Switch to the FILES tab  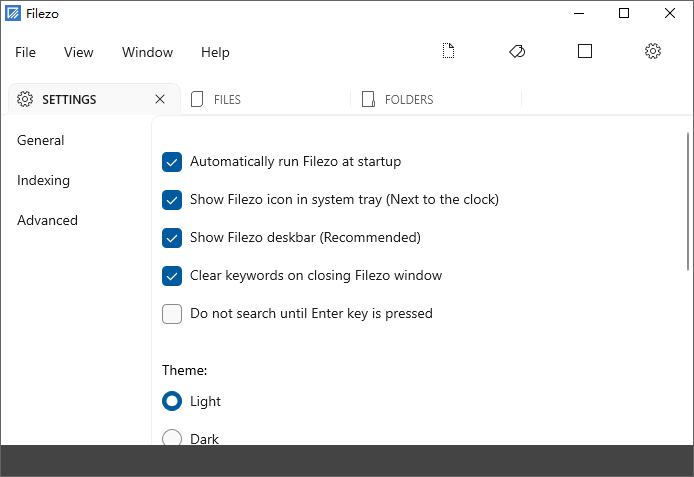(265, 99)
